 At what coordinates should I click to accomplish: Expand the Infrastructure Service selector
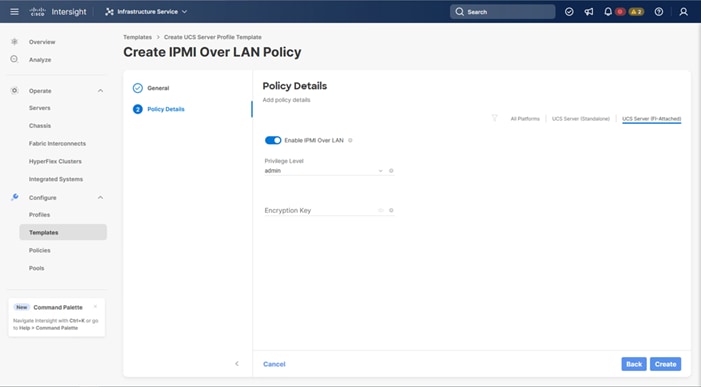coord(146,12)
